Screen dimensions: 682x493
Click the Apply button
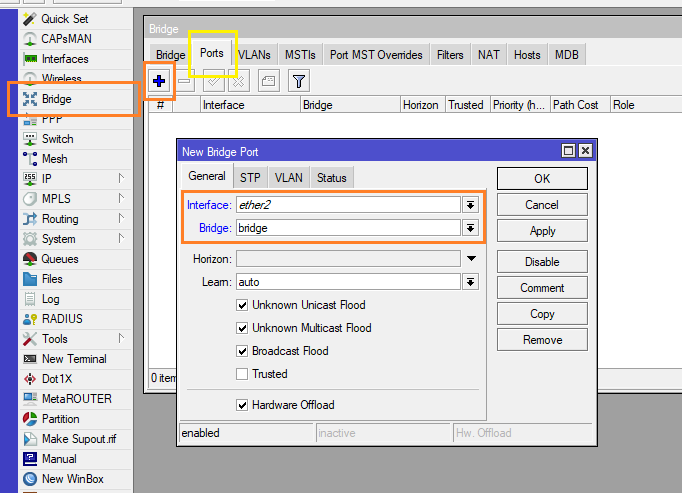[542, 231]
